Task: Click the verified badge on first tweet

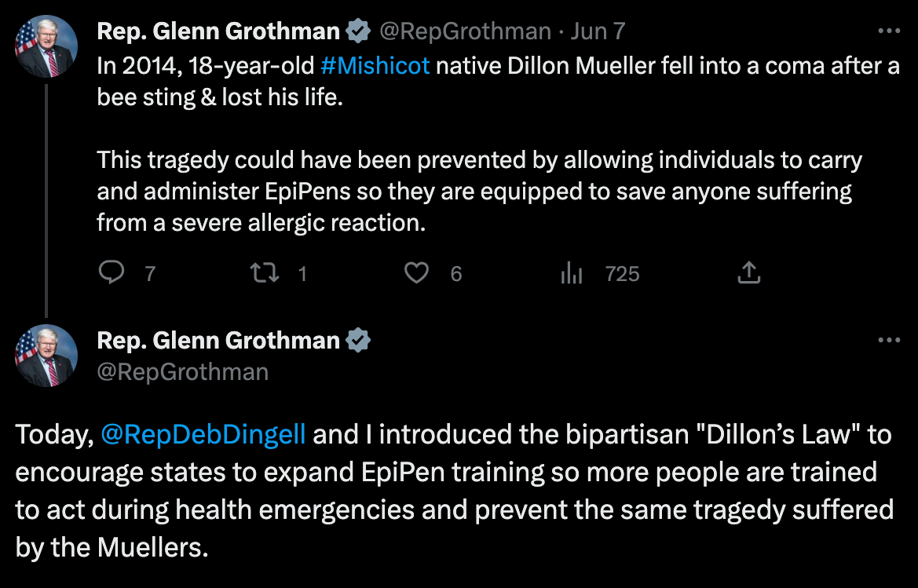Action: 358,31
